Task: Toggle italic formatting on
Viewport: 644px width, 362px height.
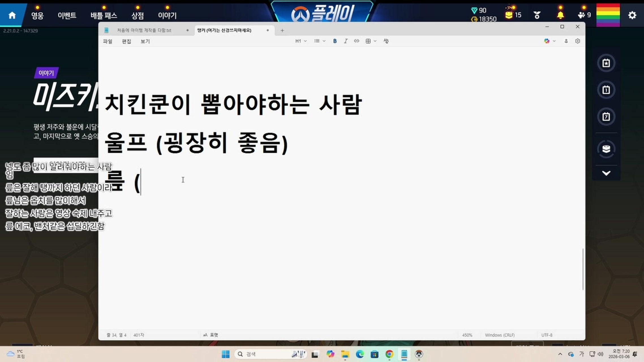Action: pos(345,41)
